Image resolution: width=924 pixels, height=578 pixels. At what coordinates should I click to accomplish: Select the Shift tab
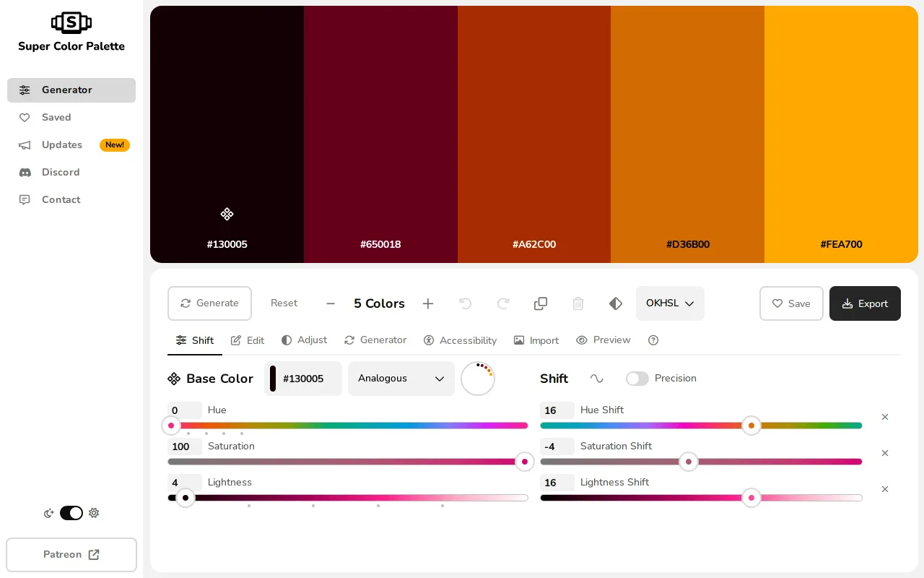coord(195,340)
